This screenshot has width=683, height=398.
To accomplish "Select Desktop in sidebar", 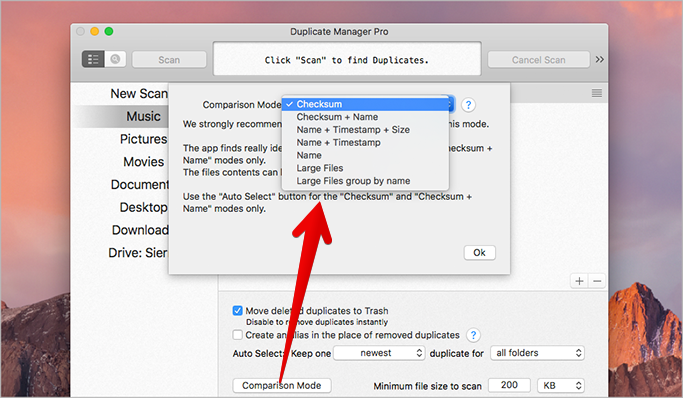I will coord(143,207).
